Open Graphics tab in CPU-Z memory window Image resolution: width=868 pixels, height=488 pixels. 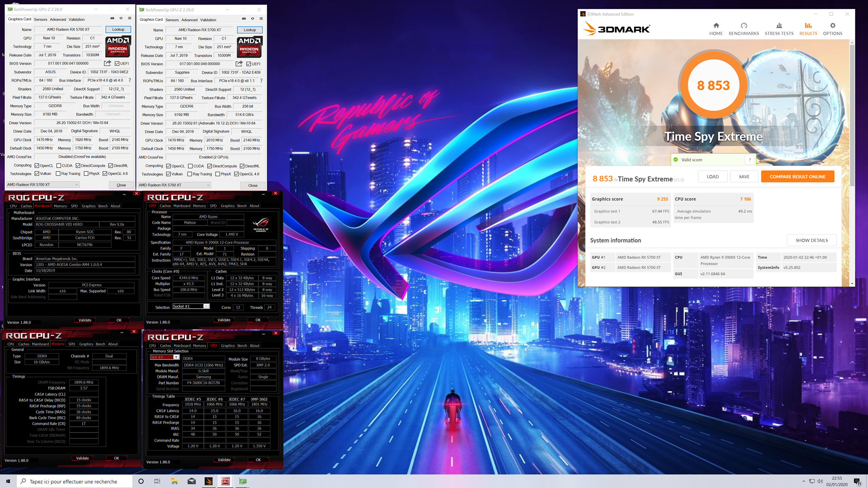86,344
